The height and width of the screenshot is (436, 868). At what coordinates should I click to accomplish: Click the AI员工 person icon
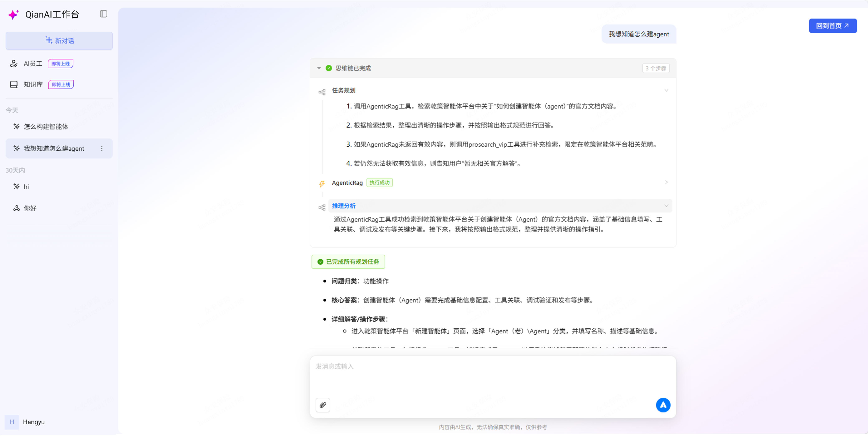(x=14, y=64)
